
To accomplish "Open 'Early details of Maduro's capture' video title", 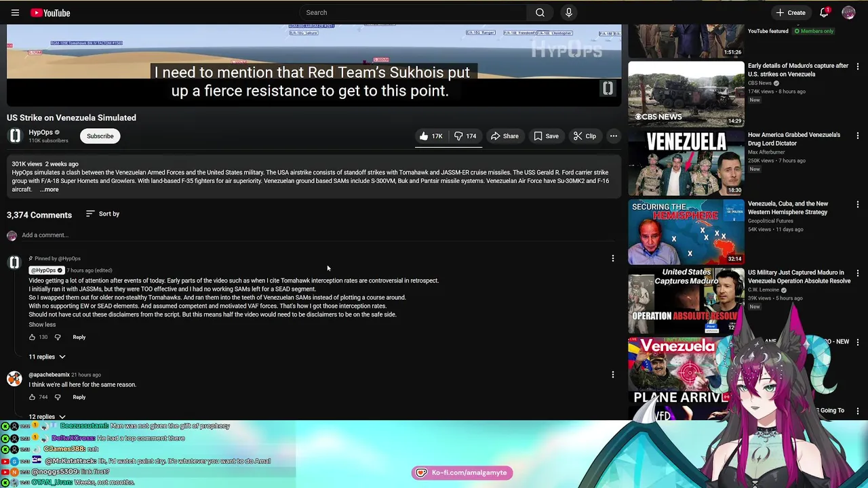I will click(x=798, y=70).
